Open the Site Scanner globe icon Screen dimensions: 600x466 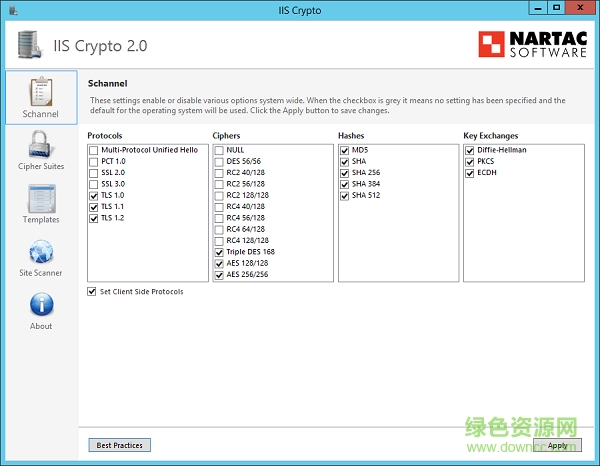coord(40,252)
